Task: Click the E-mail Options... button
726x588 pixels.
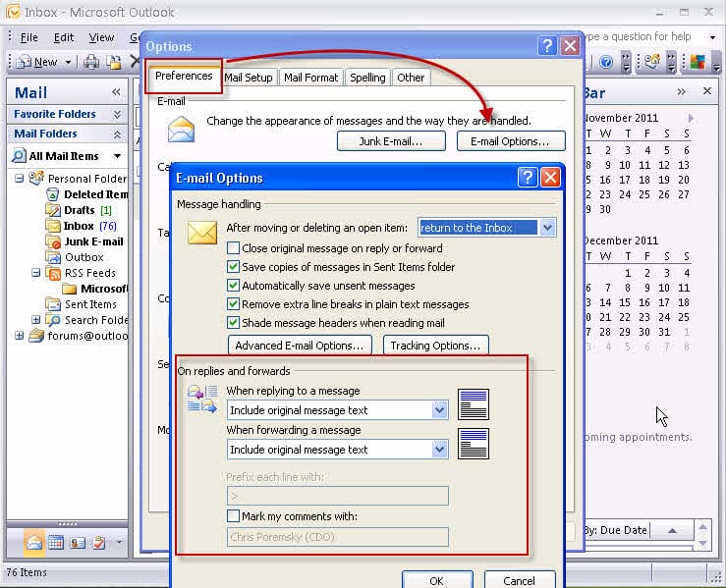Action: [x=511, y=140]
